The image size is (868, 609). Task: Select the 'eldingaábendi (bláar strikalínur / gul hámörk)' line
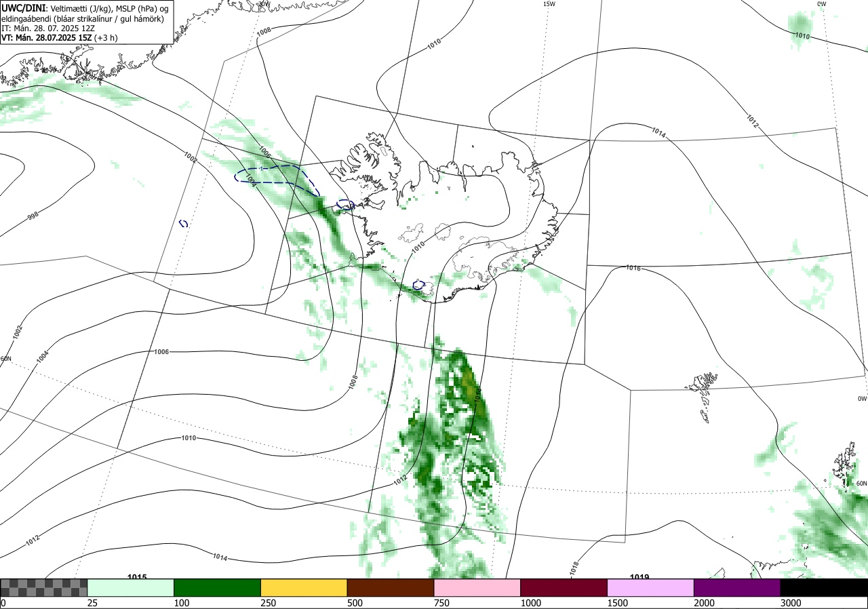click(82, 18)
